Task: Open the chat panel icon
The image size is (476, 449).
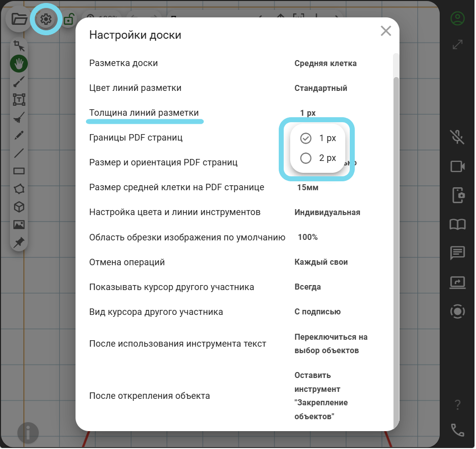Action: pos(457,253)
